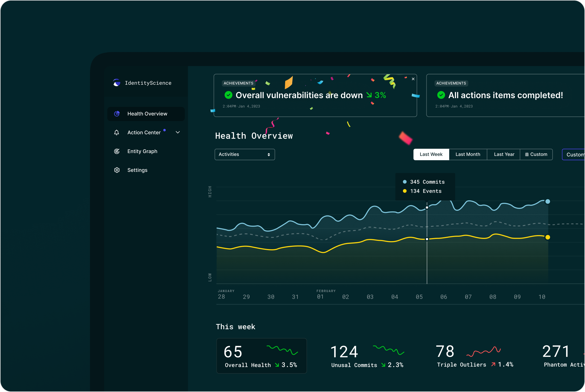Click the white marker on the commits line
This screenshot has width=585, height=392.
tap(427, 207)
